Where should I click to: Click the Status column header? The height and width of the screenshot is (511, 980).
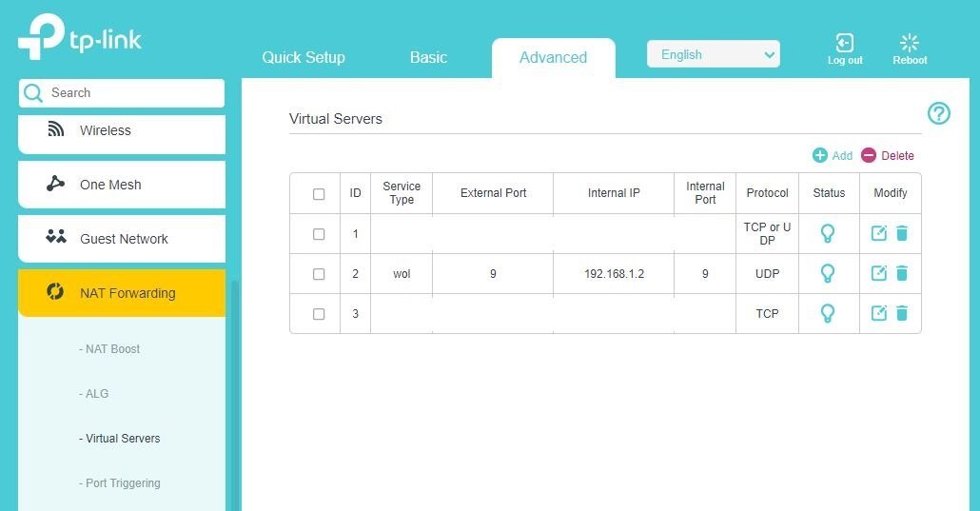829,193
